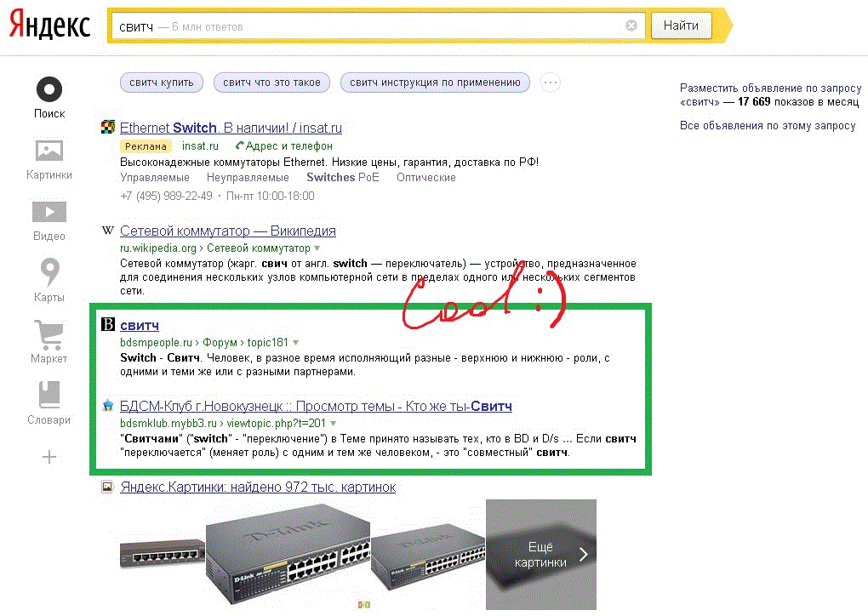Click the phone icon by Адрес и телефон
This screenshot has height=616, width=868.
[240, 145]
